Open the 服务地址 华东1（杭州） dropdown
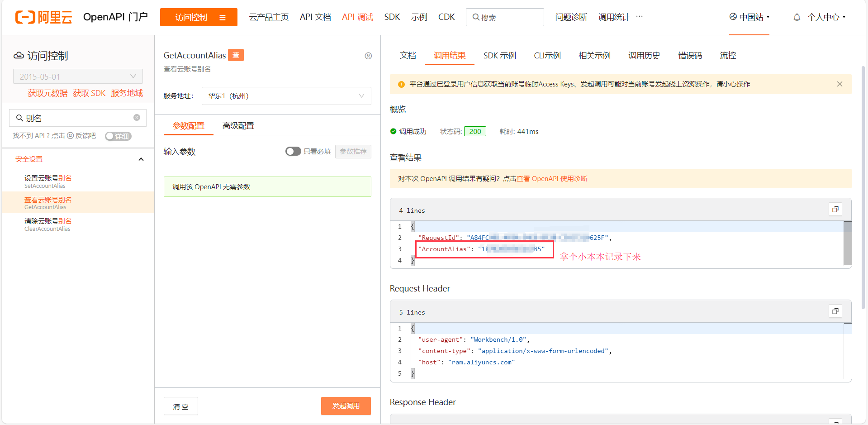This screenshot has width=868, height=425. [286, 96]
